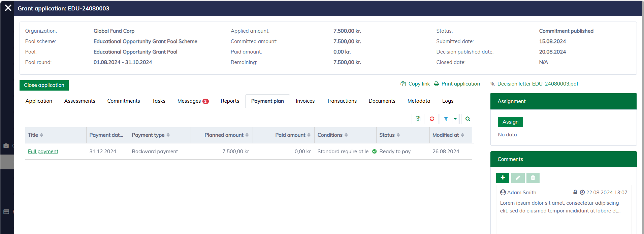644x234 pixels.
Task: Click the search magnifier icon
Action: (x=468, y=119)
